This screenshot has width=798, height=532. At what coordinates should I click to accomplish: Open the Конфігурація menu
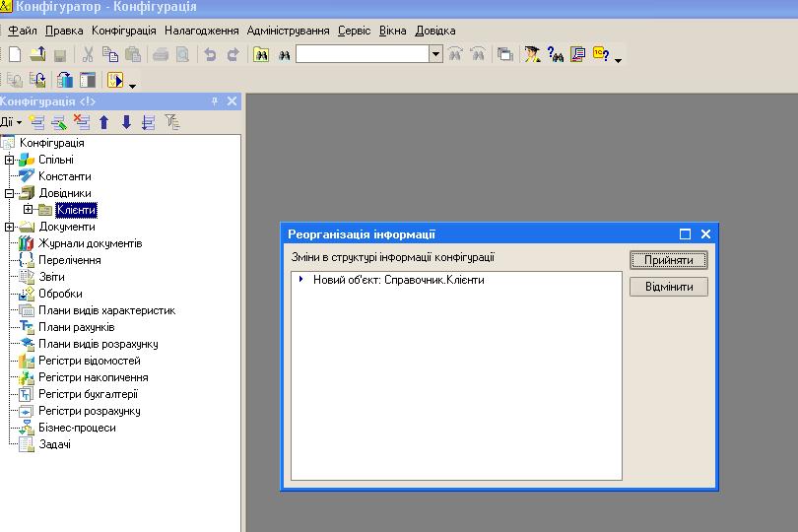[124, 31]
